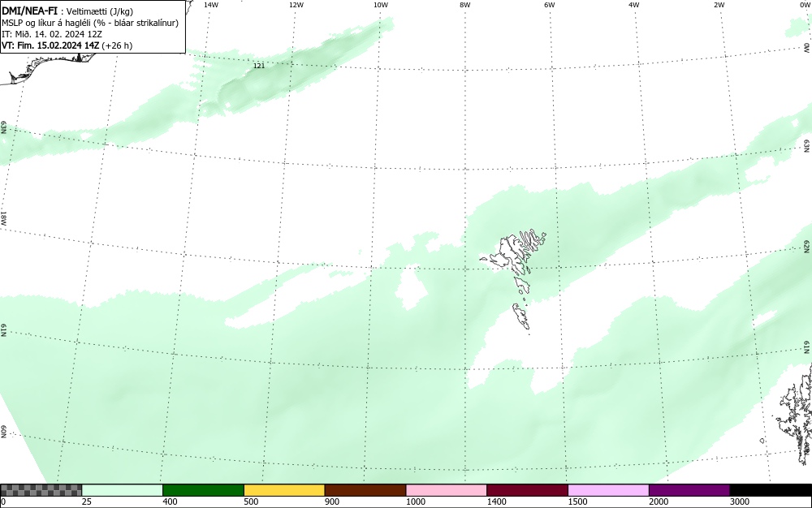
Task: Click the maroon 1400-1500 legend swatch
Action: (x=527, y=490)
